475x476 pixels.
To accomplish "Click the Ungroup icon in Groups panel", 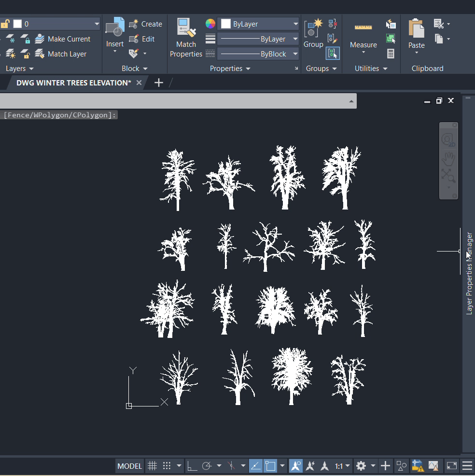I will (x=333, y=24).
